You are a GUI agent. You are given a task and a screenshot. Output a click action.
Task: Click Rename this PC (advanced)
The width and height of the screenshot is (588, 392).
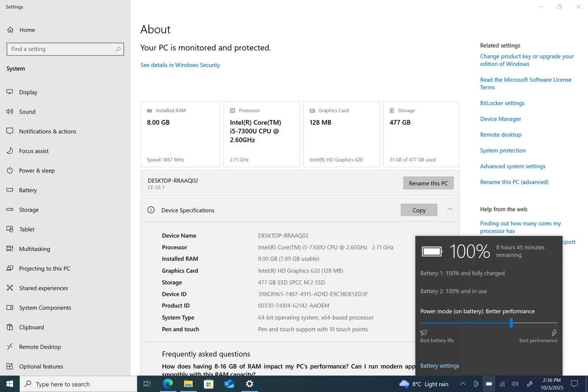[x=514, y=182]
